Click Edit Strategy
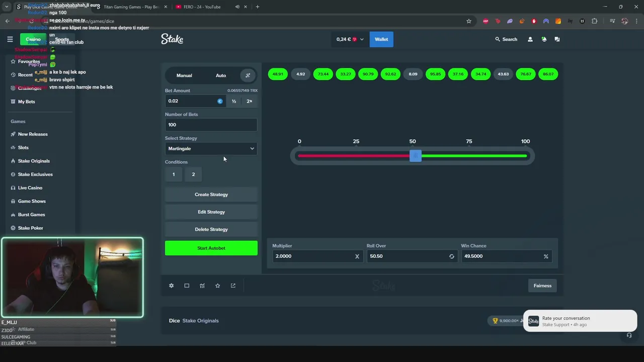Image resolution: width=644 pixels, height=362 pixels. pos(211,212)
